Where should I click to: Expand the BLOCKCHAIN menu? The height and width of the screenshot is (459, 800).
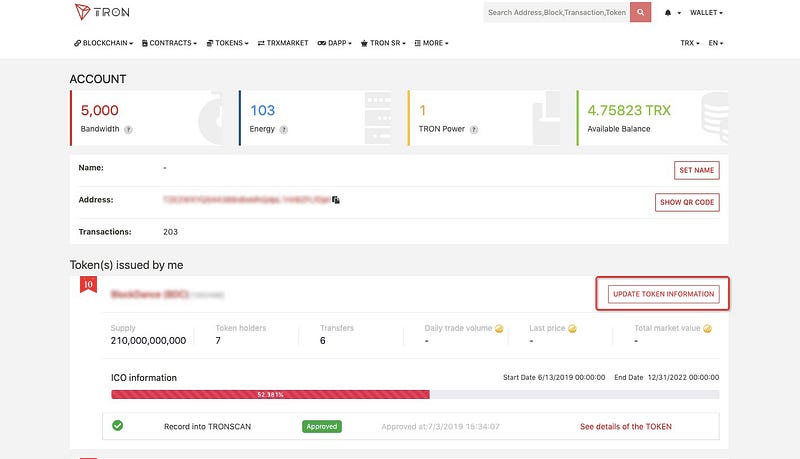point(104,43)
